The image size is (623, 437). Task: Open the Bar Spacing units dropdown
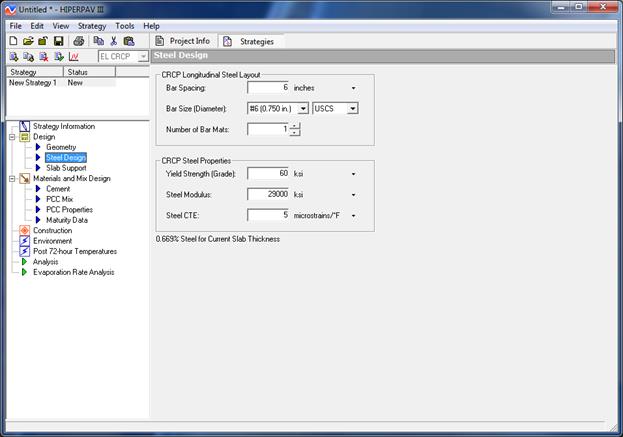(353, 88)
